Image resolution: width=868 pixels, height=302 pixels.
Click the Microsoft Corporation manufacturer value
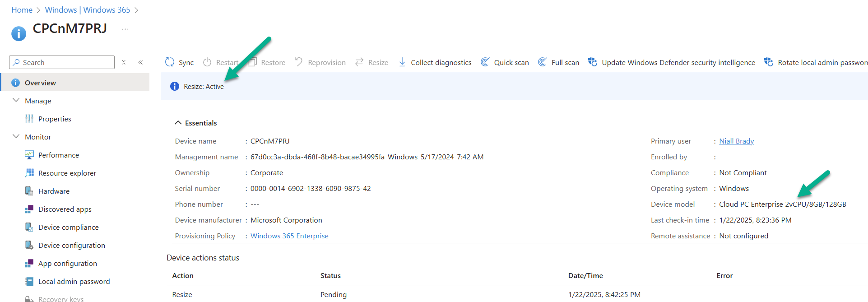pyautogui.click(x=286, y=220)
